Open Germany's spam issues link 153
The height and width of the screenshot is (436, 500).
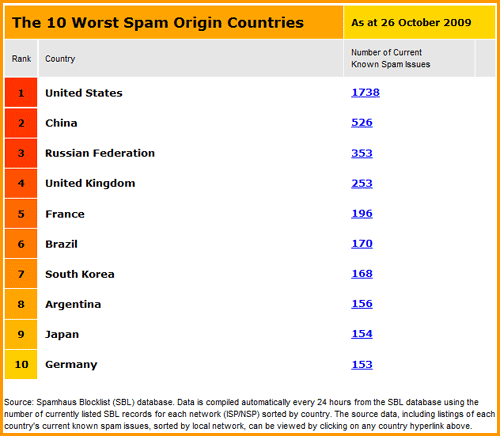(x=362, y=364)
